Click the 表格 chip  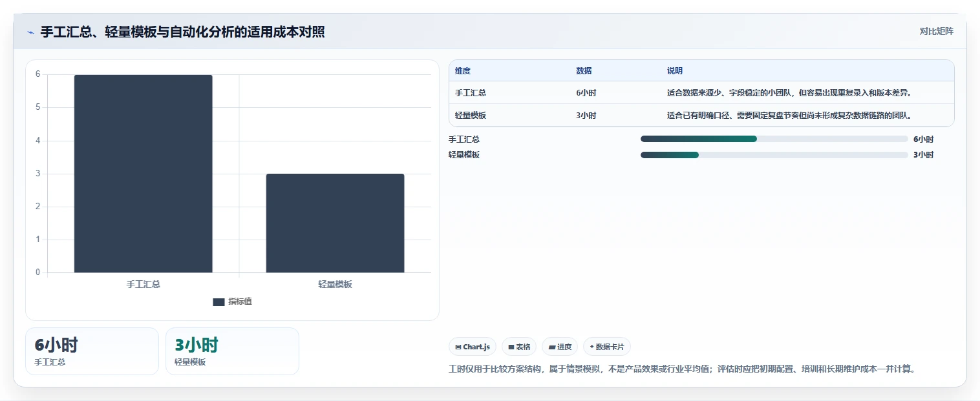tap(519, 347)
